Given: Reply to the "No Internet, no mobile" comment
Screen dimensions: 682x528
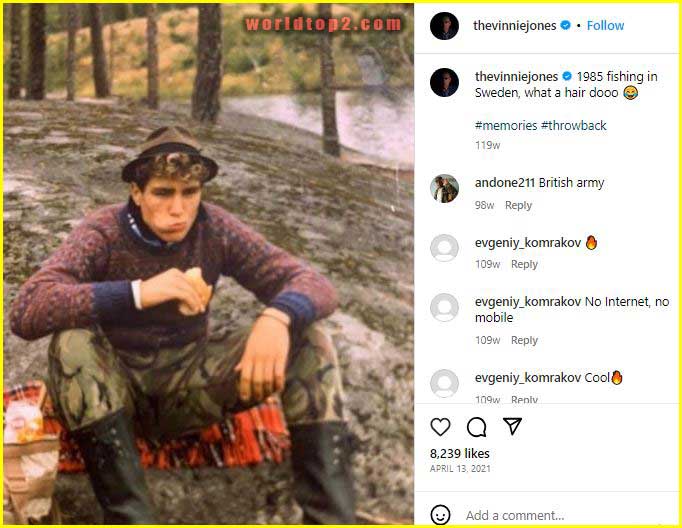Looking at the screenshot, I should pos(524,340).
